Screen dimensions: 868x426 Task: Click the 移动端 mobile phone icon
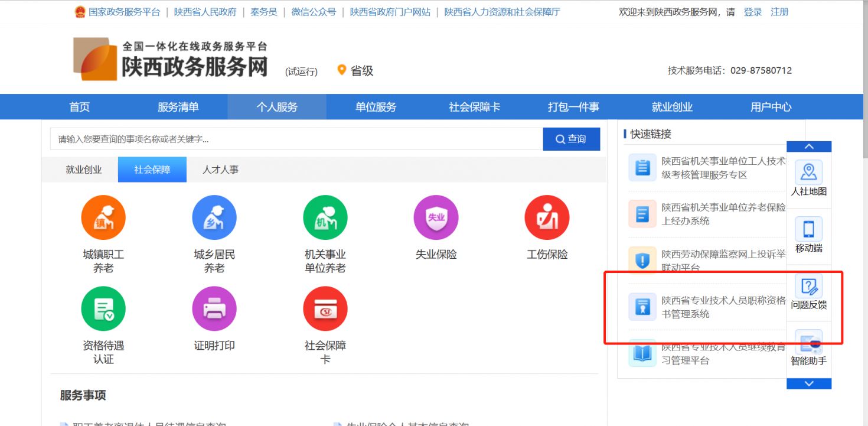pyautogui.click(x=809, y=229)
